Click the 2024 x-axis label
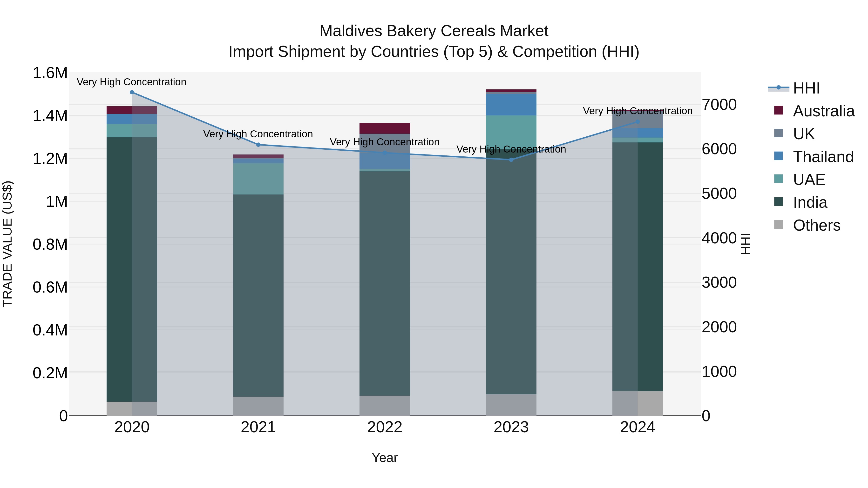The width and height of the screenshot is (868, 488). pyautogui.click(x=637, y=427)
